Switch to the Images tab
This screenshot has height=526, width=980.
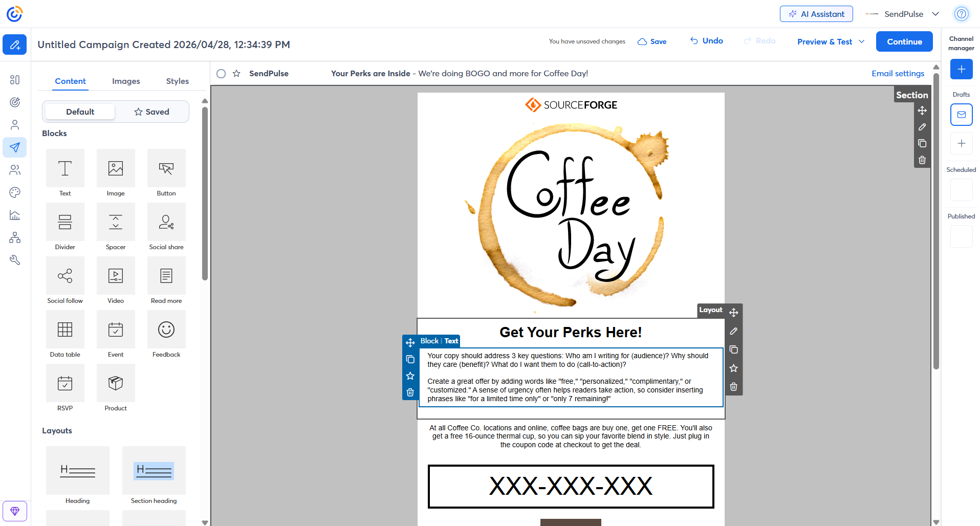coord(126,81)
